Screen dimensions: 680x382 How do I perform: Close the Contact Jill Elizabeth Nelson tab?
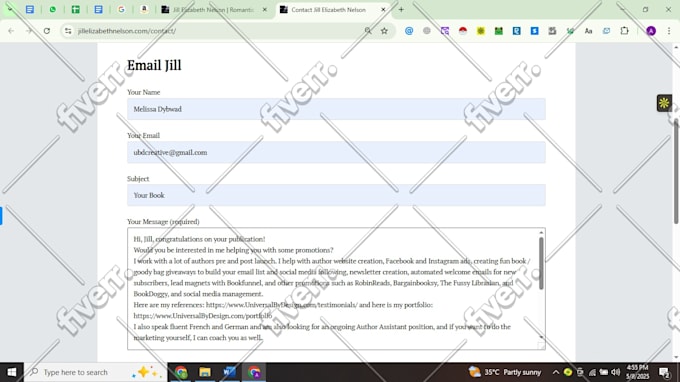[x=383, y=10]
